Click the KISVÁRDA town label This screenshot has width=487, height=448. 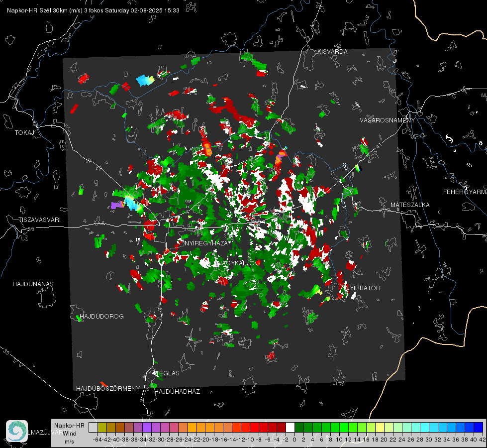(332, 52)
